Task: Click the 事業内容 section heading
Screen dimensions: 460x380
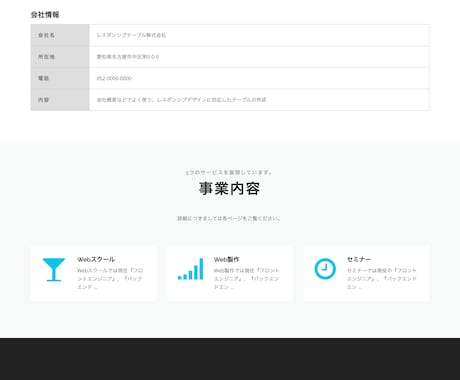Action: [230, 189]
